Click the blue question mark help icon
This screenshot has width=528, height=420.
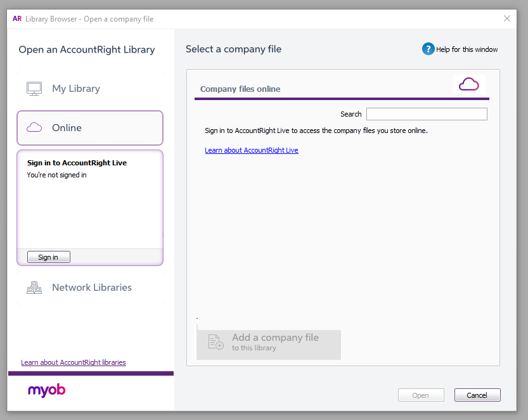coord(428,49)
